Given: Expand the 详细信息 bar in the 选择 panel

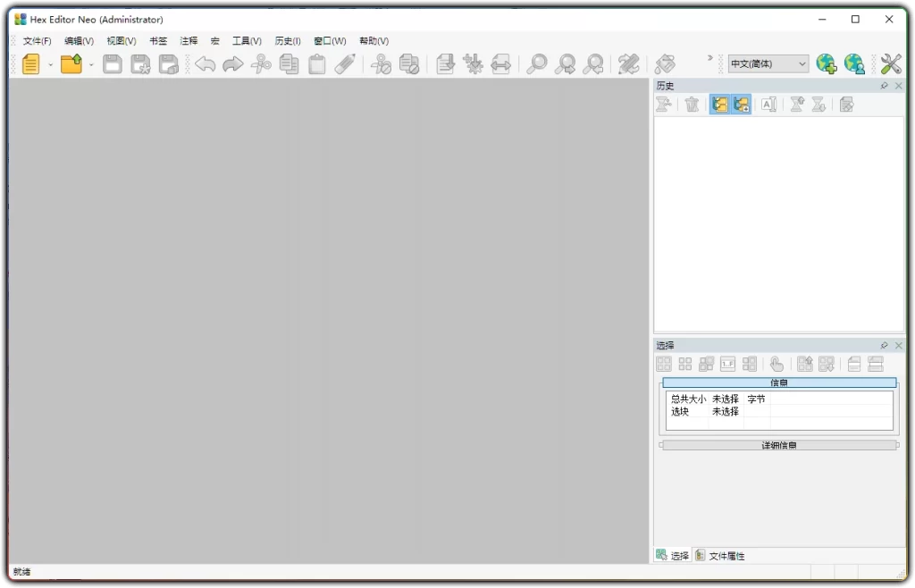Looking at the screenshot, I should click(777, 444).
